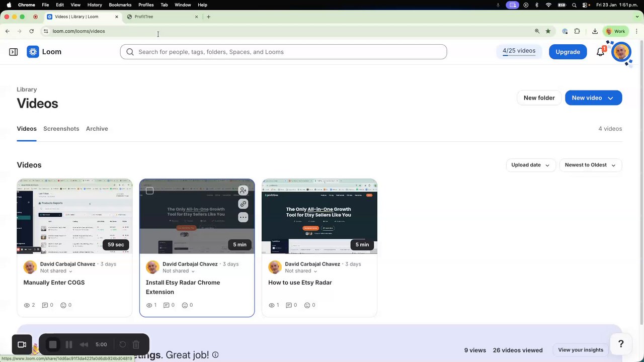Click the comments icon under Manually Enter COGS

(45, 305)
